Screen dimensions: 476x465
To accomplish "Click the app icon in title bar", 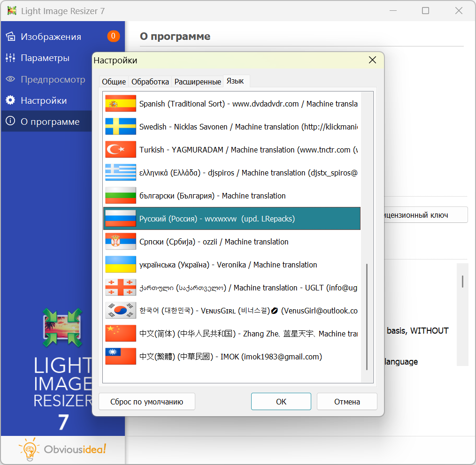I will tap(12, 11).
